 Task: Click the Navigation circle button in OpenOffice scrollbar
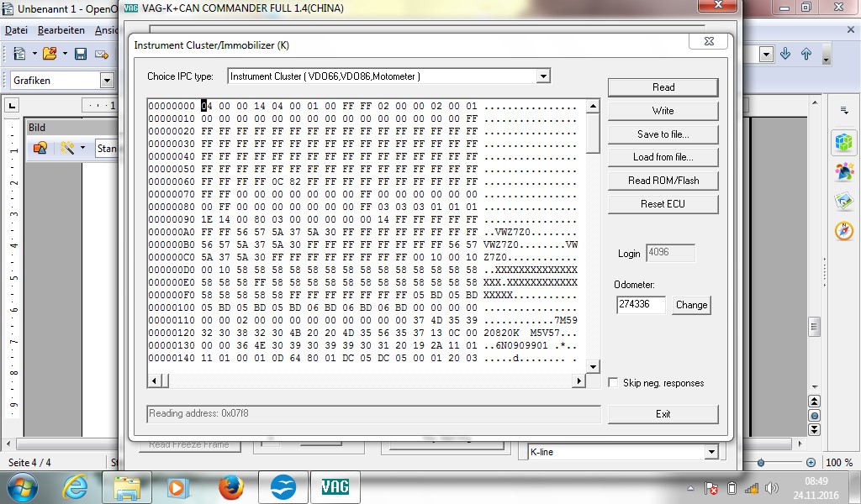click(x=814, y=415)
